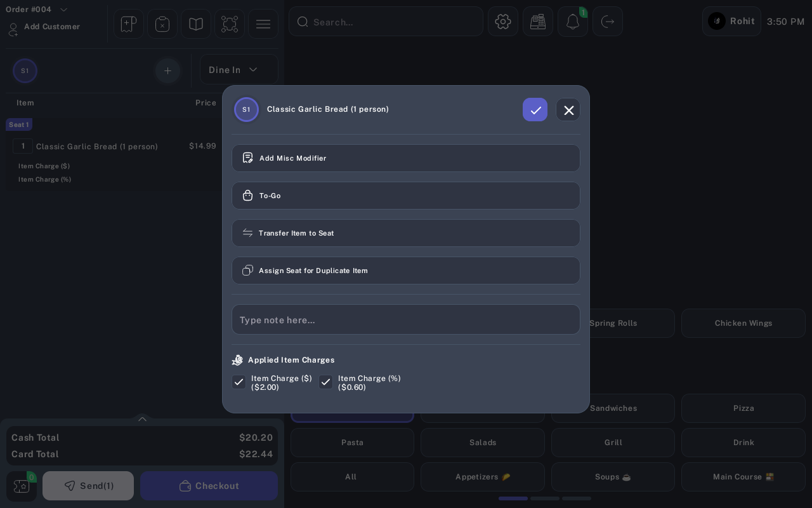812x508 pixels.
Task: Open the hamburger menu
Action: (263, 24)
